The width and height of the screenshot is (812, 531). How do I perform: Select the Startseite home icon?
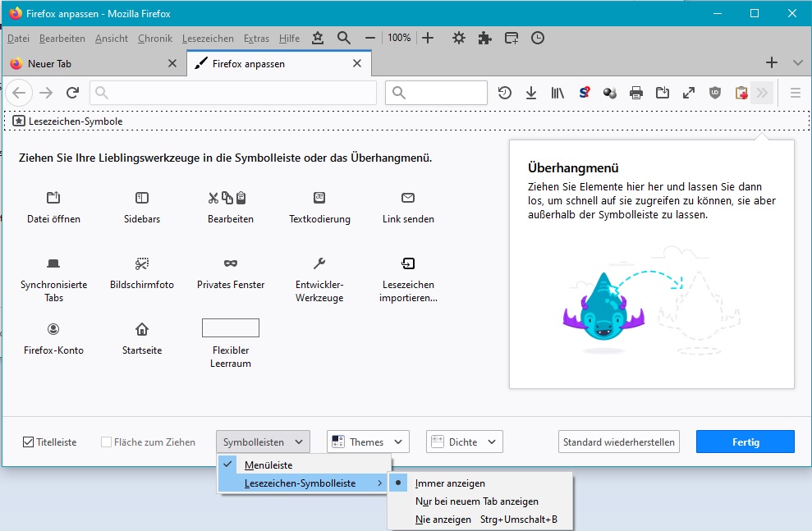[142, 329]
